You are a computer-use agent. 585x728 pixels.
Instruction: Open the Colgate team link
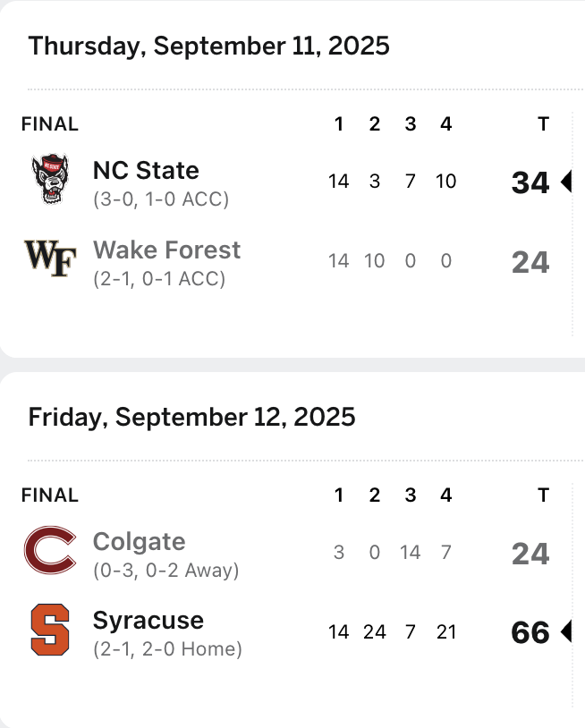coord(139,541)
